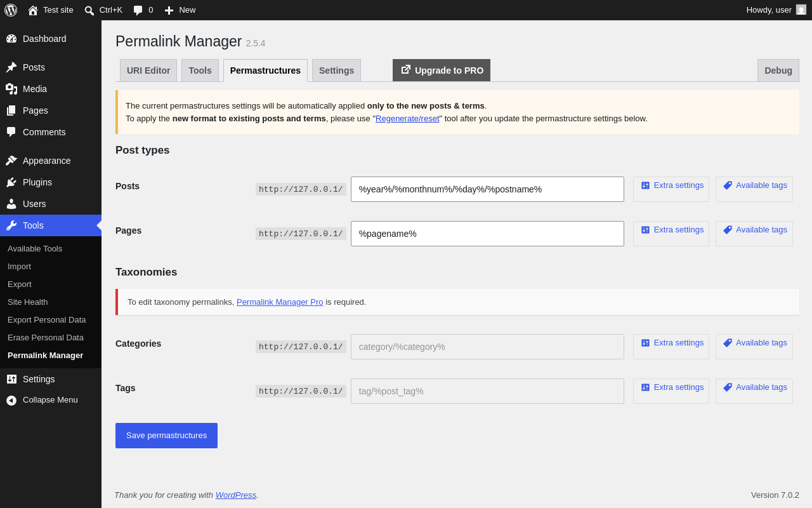Click the Permalink Manager page heading
Viewport: 812px width, 508px height.
[179, 41]
